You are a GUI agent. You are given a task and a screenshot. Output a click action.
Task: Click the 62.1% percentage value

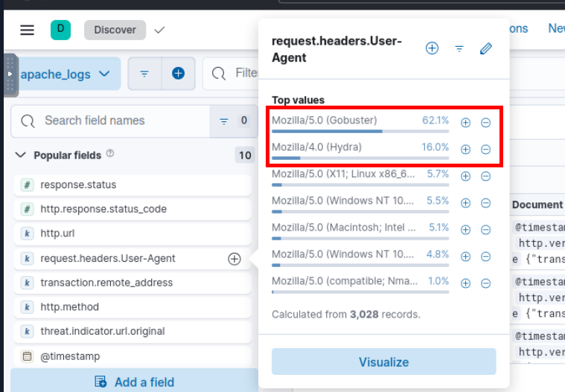click(x=435, y=121)
